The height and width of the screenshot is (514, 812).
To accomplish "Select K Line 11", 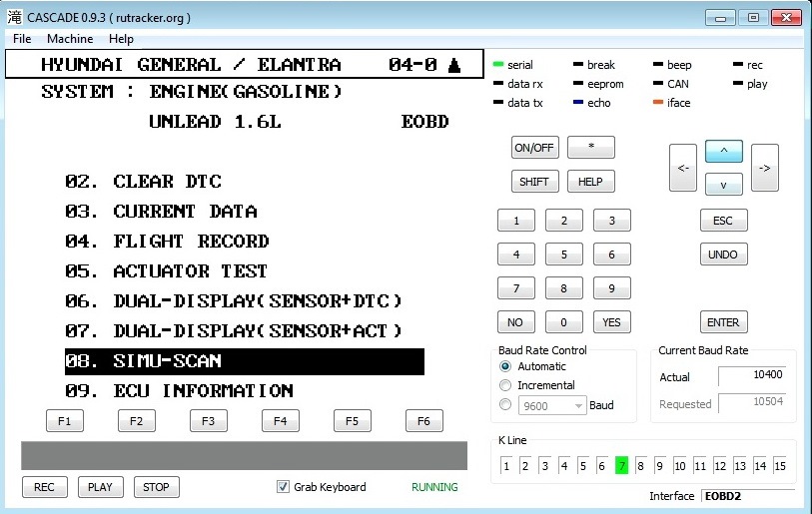I will [700, 466].
